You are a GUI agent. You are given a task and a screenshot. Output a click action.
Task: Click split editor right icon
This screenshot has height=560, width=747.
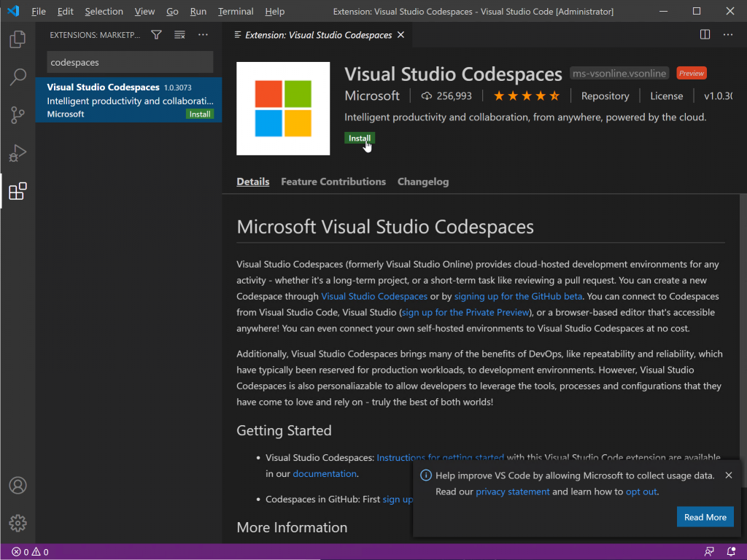[x=705, y=34]
